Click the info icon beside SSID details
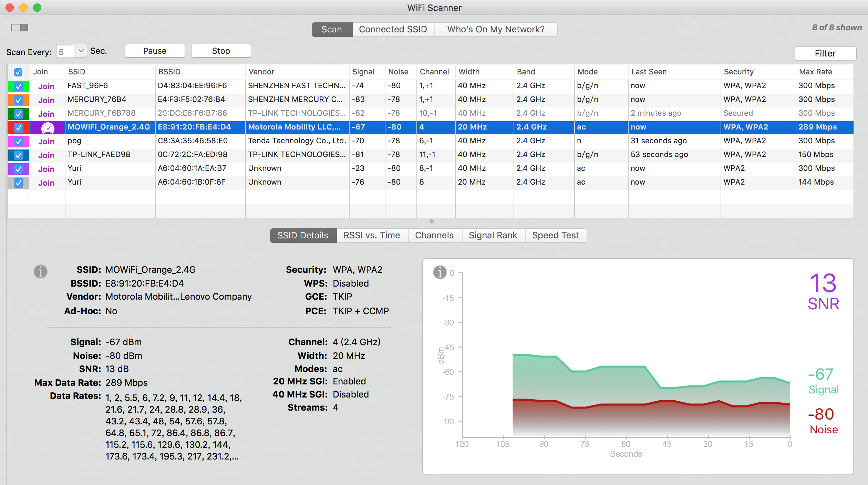This screenshot has height=485, width=868. [x=40, y=271]
